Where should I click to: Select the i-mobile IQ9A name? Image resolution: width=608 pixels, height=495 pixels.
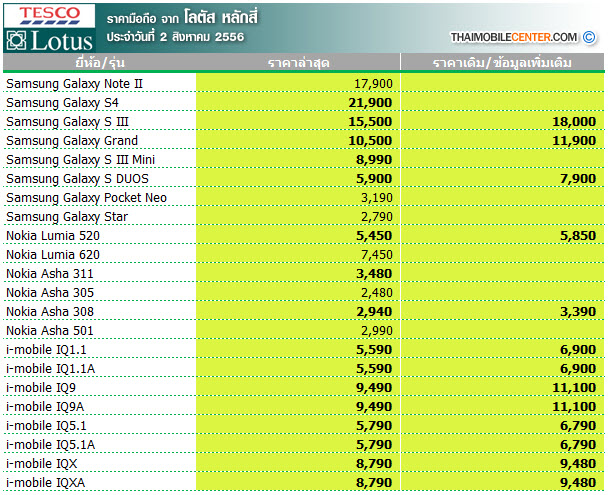click(x=45, y=407)
